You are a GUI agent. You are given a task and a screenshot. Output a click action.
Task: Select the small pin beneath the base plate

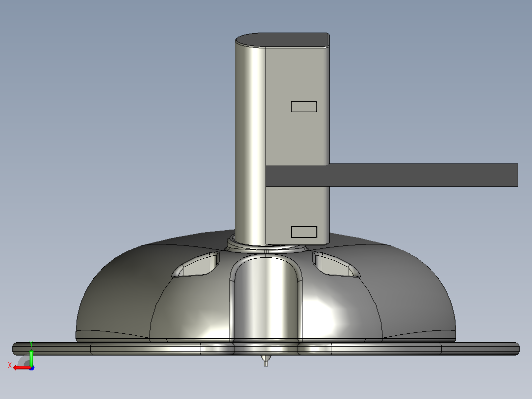(x=266, y=360)
